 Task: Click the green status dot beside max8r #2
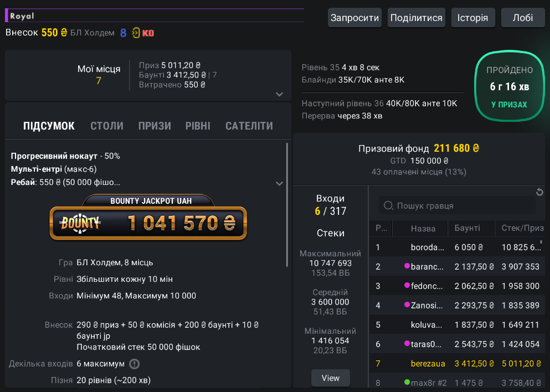[407, 383]
